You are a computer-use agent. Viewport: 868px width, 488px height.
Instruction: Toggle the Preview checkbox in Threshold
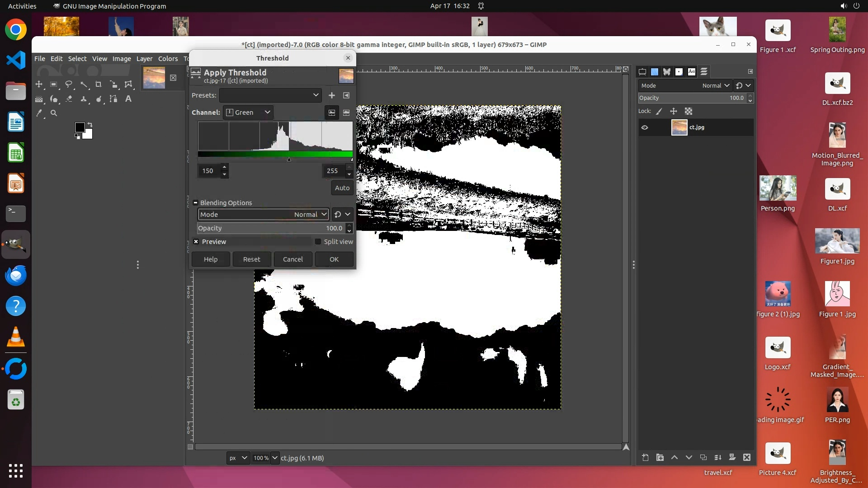196,242
